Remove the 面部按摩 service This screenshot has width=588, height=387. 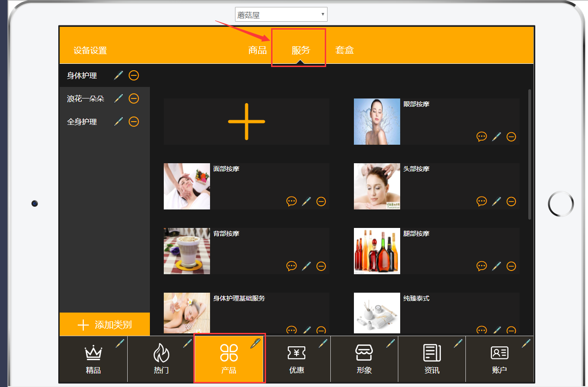click(321, 201)
